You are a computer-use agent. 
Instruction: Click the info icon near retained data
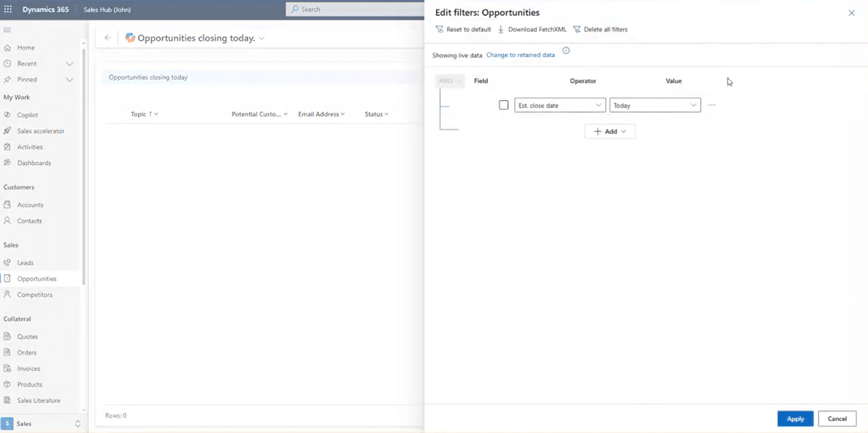click(566, 51)
